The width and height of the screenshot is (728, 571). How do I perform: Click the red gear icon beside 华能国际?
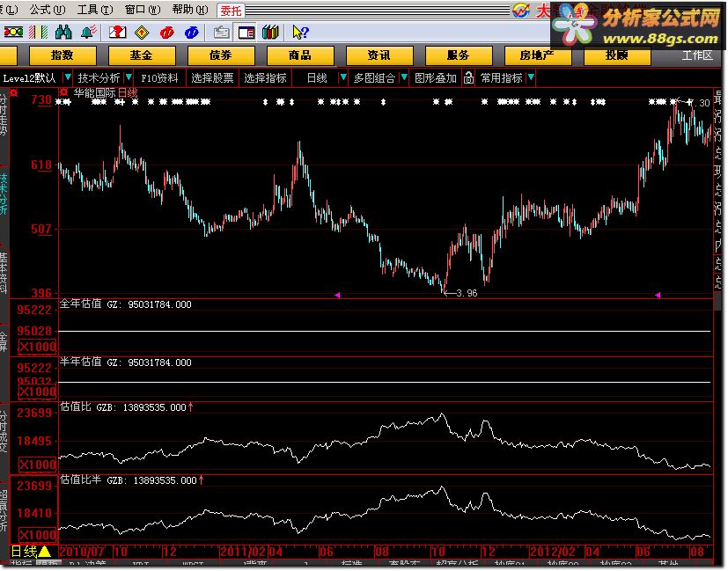coord(64,92)
